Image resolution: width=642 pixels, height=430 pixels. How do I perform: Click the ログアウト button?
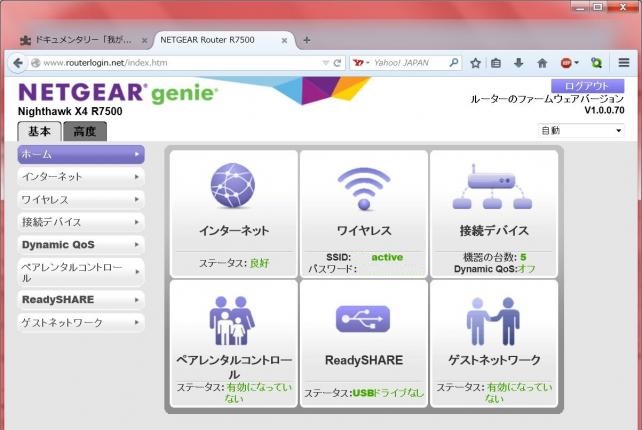point(587,86)
